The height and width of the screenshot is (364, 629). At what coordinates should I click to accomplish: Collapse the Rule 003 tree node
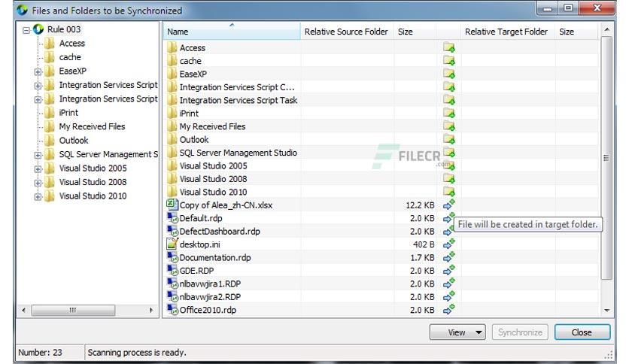click(26, 30)
